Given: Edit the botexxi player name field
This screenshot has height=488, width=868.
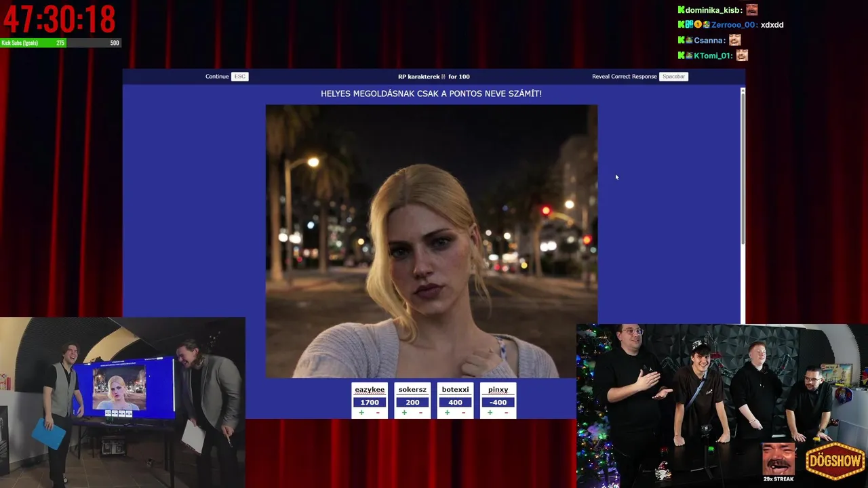Looking at the screenshot, I should (x=455, y=390).
